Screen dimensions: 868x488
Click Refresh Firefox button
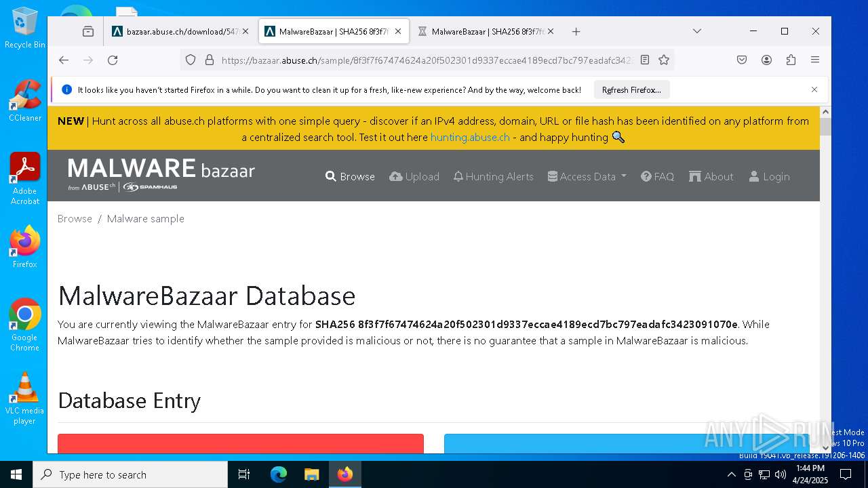631,89
